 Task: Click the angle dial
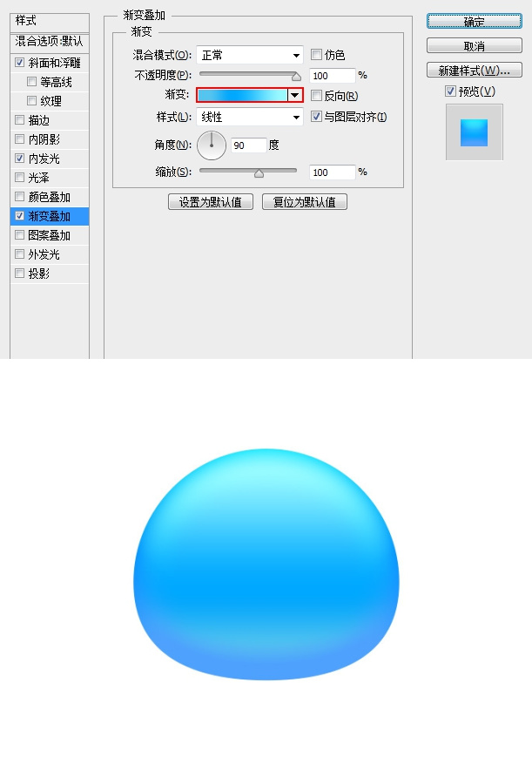click(212, 145)
